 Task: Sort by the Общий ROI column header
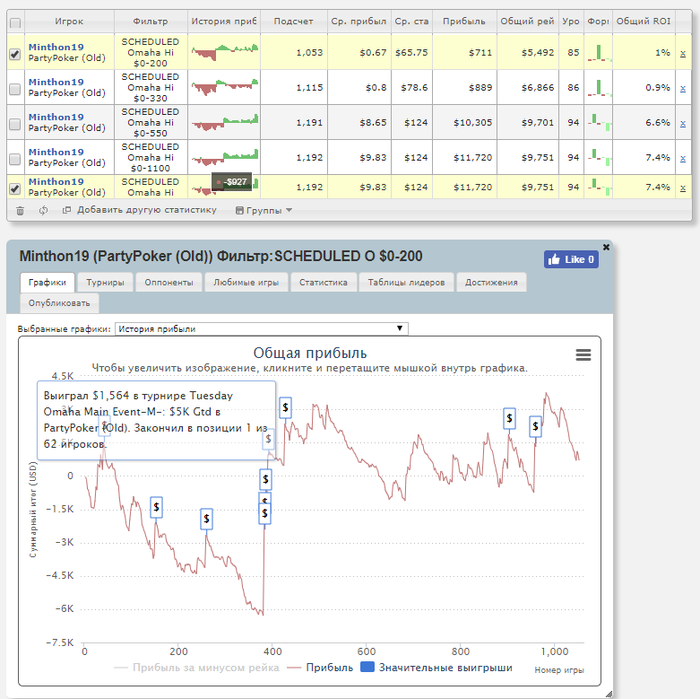(x=643, y=21)
